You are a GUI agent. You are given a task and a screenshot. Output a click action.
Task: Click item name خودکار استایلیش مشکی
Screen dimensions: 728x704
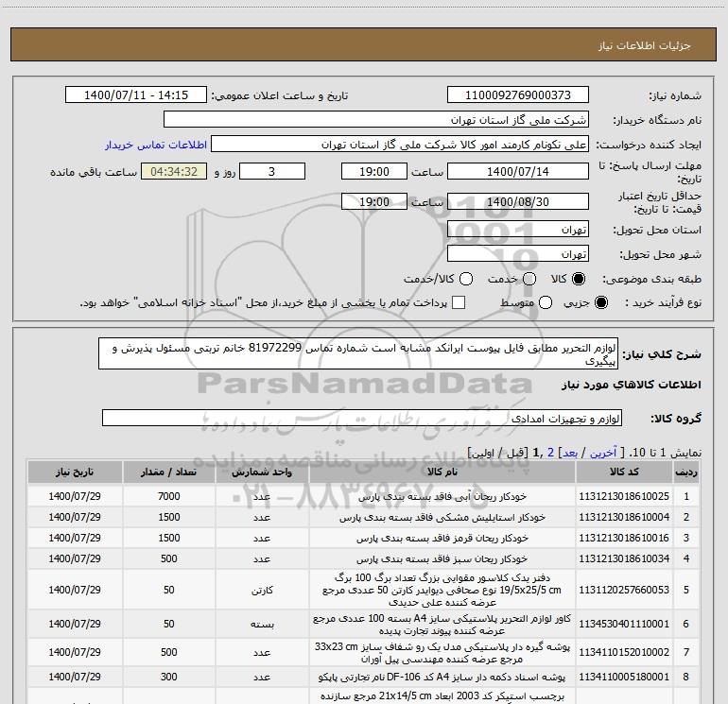[442, 518]
